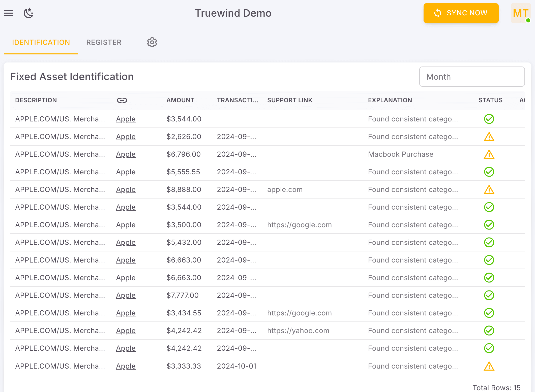Screen dimensions: 535x392
Task: Click the warning icon on the 2024-10-01 row
Action: (x=489, y=366)
